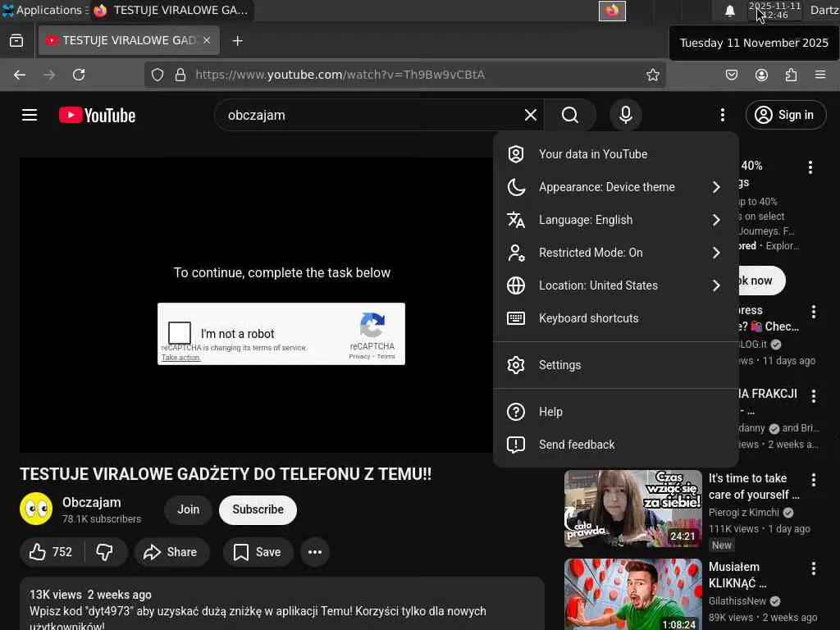
Task: Open Help from the menu
Action: [x=615, y=412]
